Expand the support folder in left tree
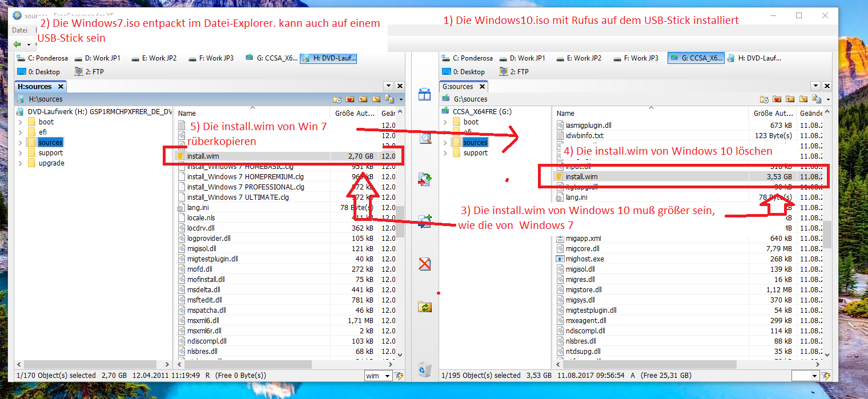 coord(21,152)
